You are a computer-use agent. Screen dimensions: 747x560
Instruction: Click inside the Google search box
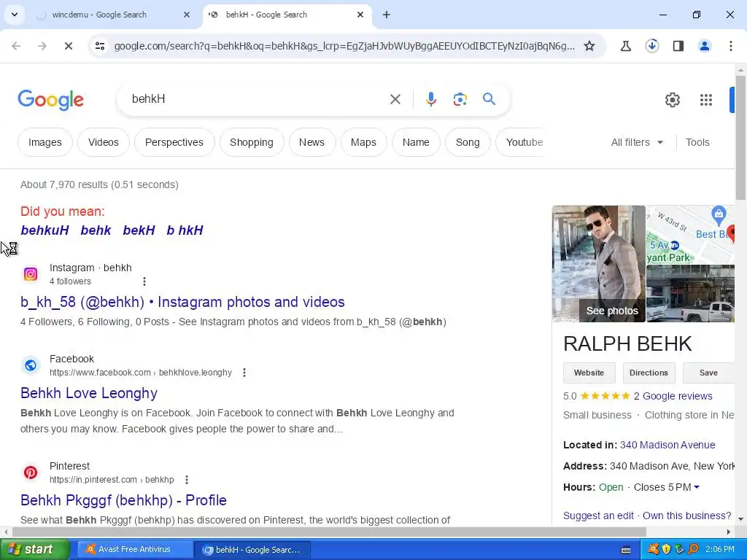pos(258,99)
